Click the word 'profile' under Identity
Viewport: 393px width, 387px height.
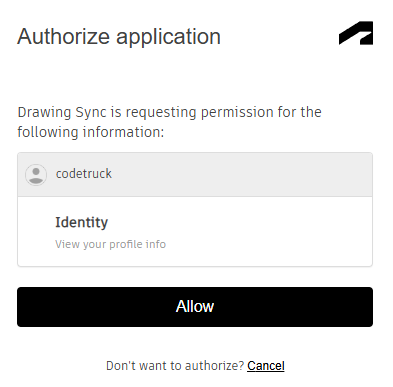point(126,244)
